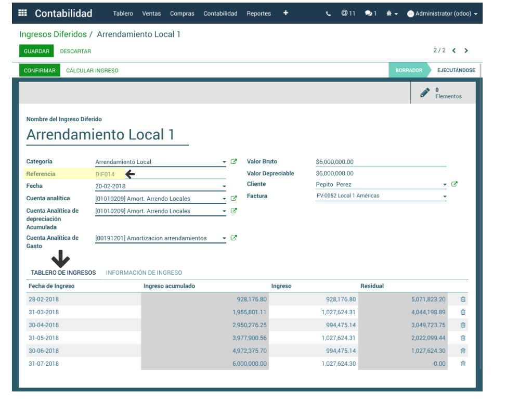Image resolution: width=532 pixels, height=399 pixels.
Task: Click the Valor Bruto input field
Action: coord(381,162)
